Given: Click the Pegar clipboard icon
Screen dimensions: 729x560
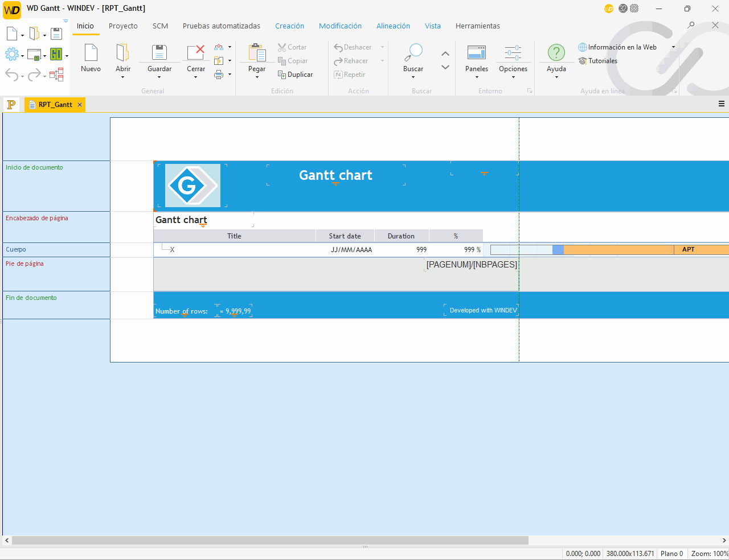Looking at the screenshot, I should tap(257, 52).
